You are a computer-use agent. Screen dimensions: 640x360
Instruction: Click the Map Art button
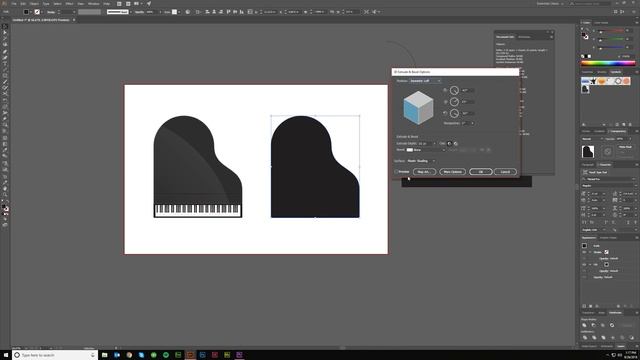tap(424, 172)
